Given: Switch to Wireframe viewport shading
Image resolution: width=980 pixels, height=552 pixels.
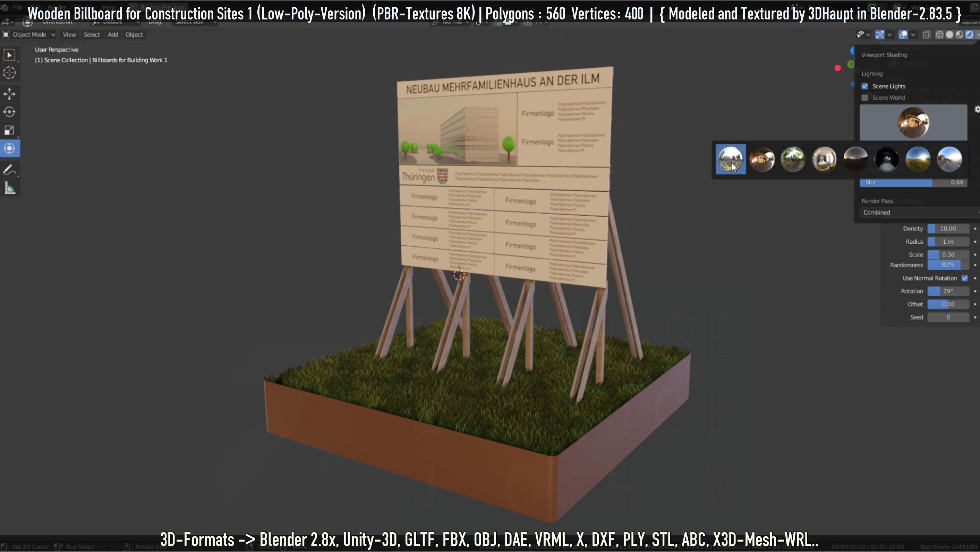Looking at the screenshot, I should [x=939, y=35].
